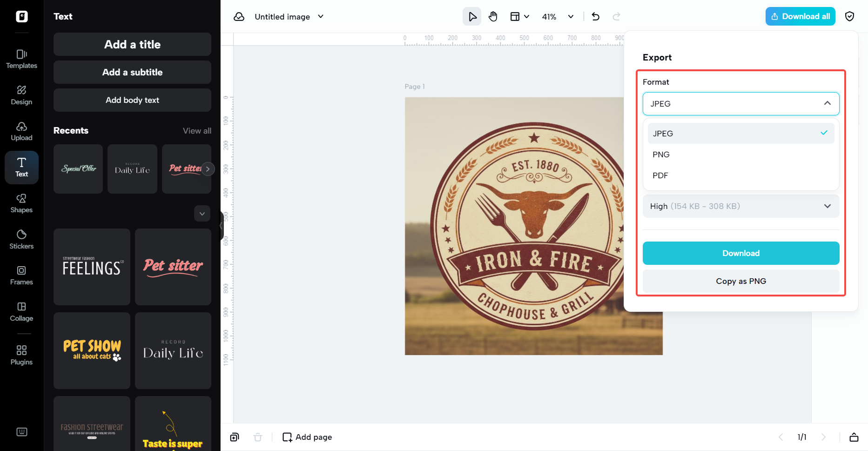This screenshot has width=868, height=451.
Task: Choose the Fashion Streetwear text template
Action: [x=92, y=424]
